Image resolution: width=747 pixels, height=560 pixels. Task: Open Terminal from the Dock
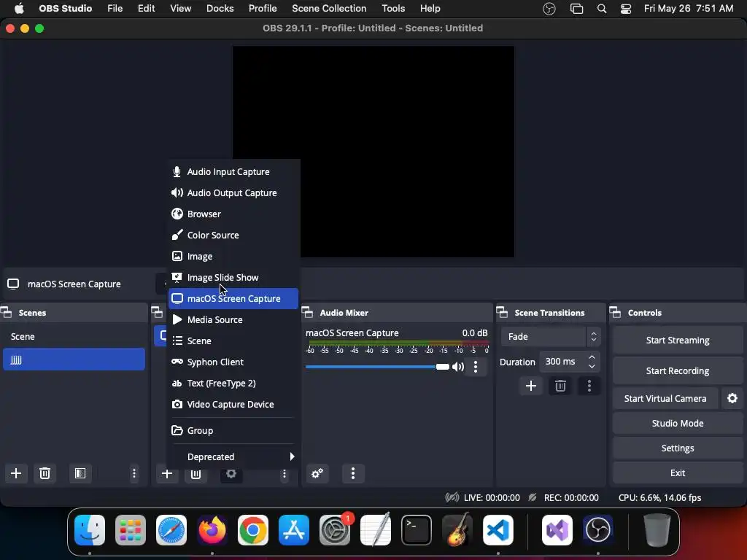coord(417,530)
